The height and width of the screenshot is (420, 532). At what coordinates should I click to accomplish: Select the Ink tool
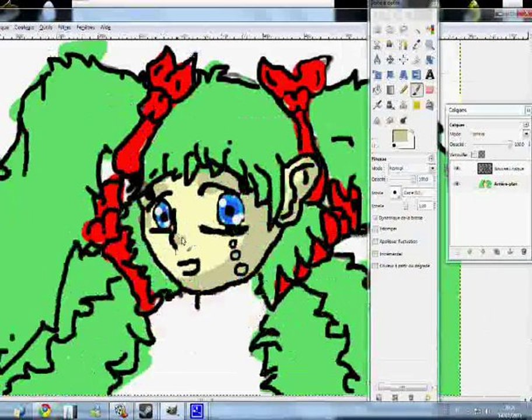tap(390, 105)
